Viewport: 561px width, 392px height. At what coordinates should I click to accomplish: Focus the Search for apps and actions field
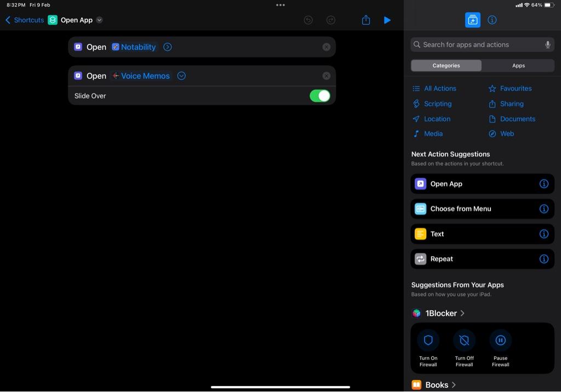(x=482, y=45)
